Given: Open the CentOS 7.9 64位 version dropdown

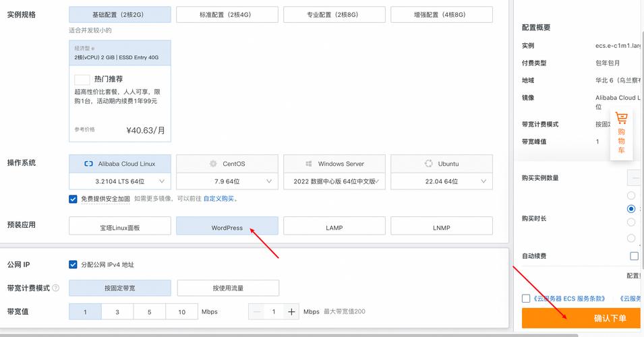Looking at the screenshot, I should 227,181.
